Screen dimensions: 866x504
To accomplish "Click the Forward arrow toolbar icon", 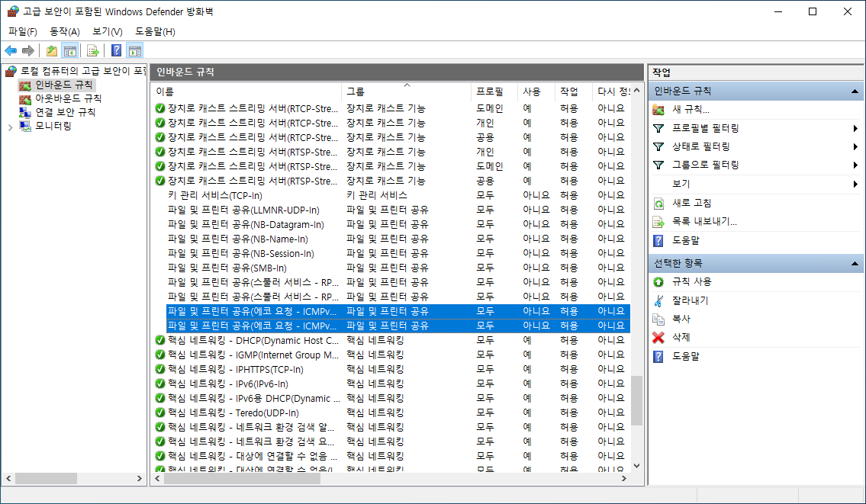I will pos(27,51).
